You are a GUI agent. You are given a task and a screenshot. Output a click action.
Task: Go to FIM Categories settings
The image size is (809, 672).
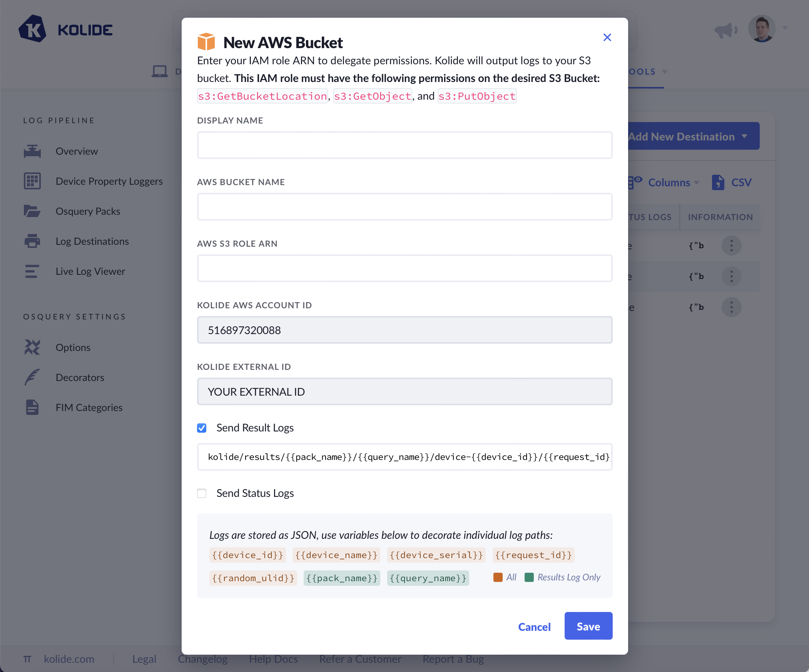(x=89, y=407)
